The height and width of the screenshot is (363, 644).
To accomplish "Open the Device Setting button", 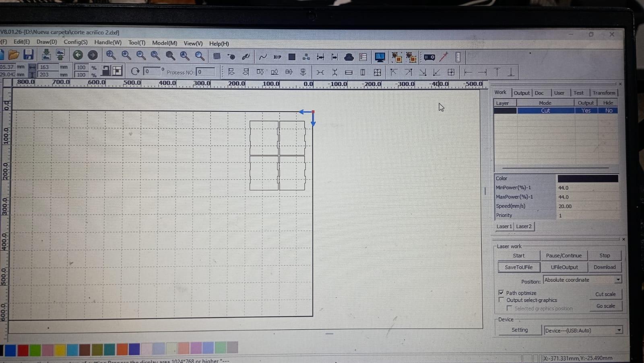I will pos(520,330).
